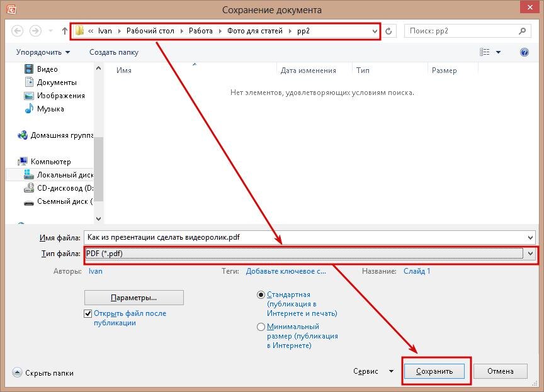Screen dimensions: 544x392
Task: Select 'Съемный диск' in sidebar
Action: [x=59, y=201]
